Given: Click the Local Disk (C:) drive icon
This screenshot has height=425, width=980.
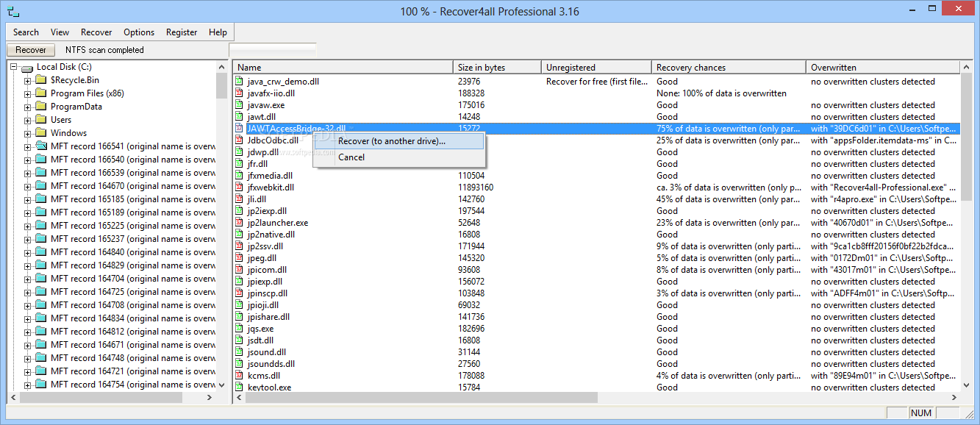Looking at the screenshot, I should coord(26,67).
